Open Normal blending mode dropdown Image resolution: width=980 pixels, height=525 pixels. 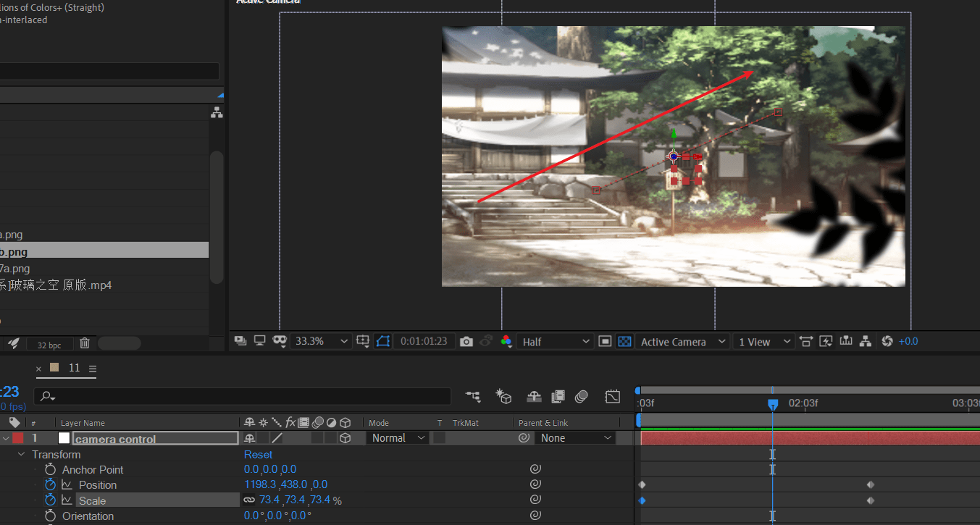coord(398,437)
